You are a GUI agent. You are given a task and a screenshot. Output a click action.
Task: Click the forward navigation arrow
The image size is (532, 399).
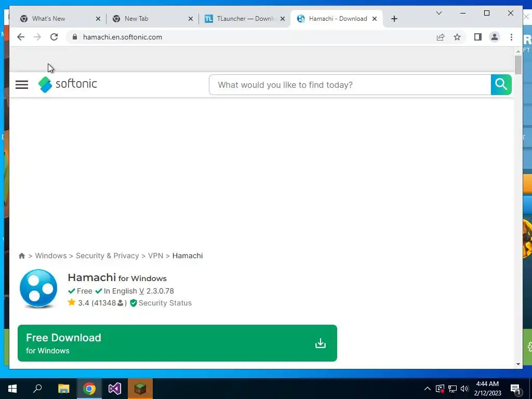37,37
